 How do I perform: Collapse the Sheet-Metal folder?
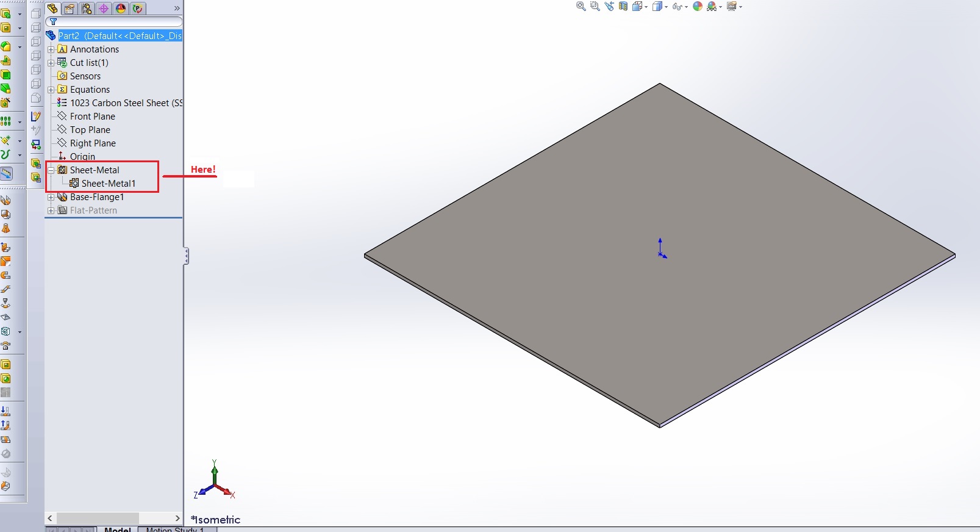click(51, 170)
